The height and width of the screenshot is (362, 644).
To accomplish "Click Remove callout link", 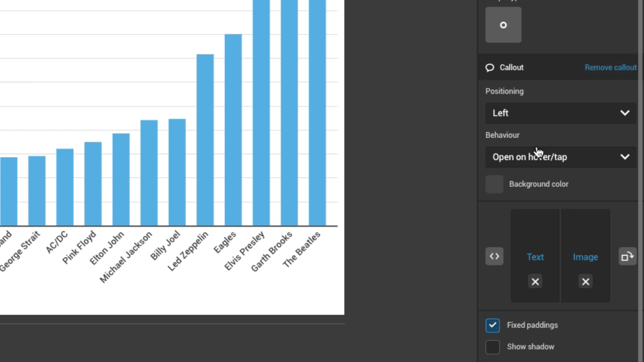I will point(610,67).
